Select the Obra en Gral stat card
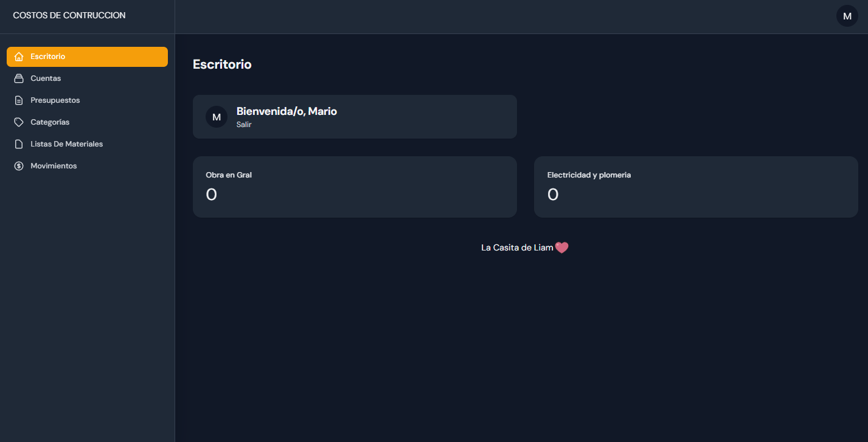868x442 pixels. pos(355,187)
